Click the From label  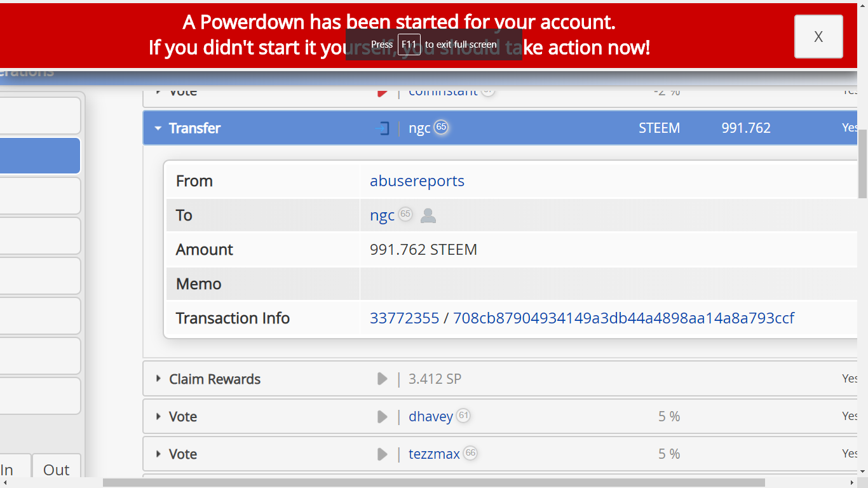point(194,181)
